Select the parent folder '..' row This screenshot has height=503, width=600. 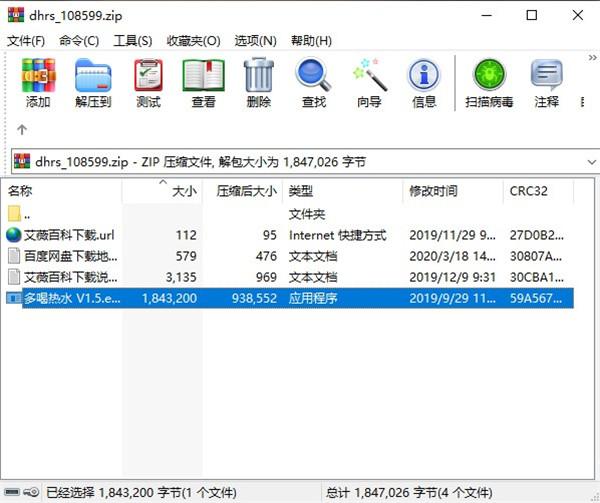pyautogui.click(x=287, y=214)
